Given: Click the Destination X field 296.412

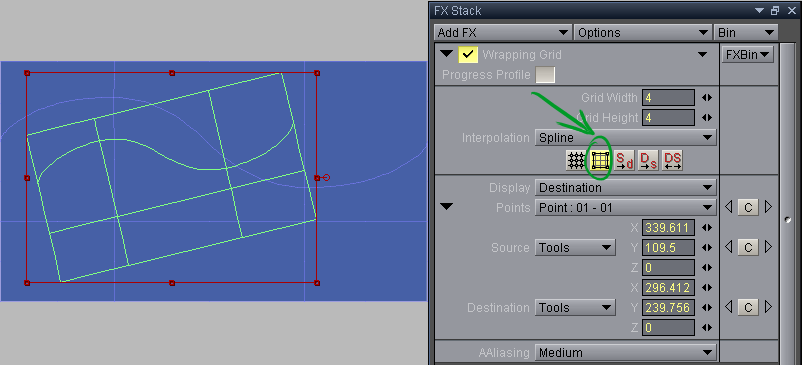Looking at the screenshot, I should 669,287.
